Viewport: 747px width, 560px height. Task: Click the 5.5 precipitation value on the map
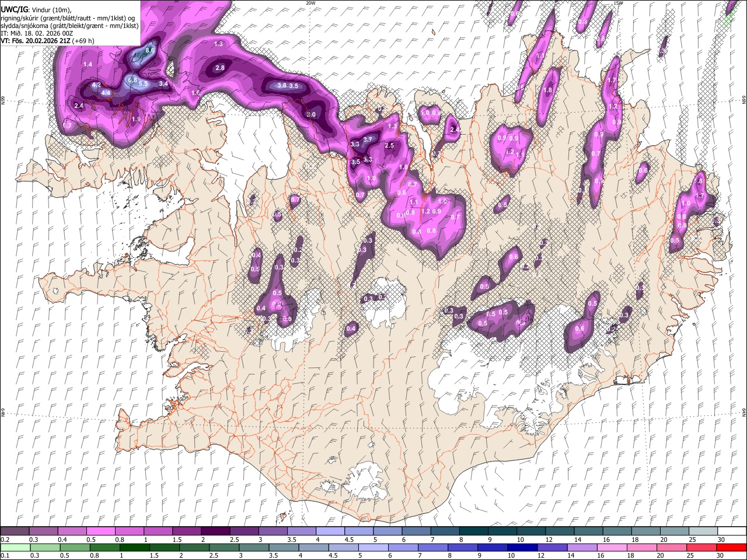[x=143, y=84]
